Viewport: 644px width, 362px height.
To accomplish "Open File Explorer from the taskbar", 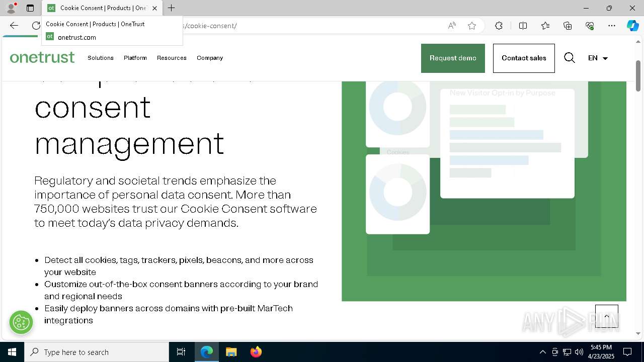I will 231,352.
